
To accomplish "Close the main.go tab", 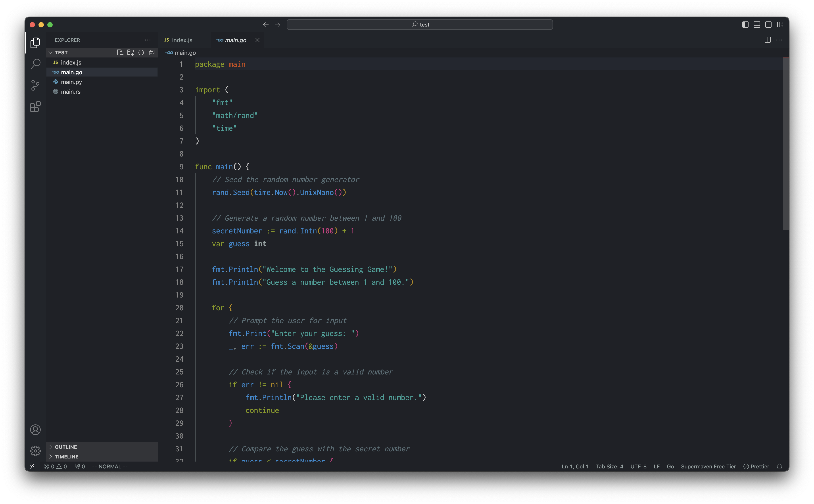I will [257, 40].
